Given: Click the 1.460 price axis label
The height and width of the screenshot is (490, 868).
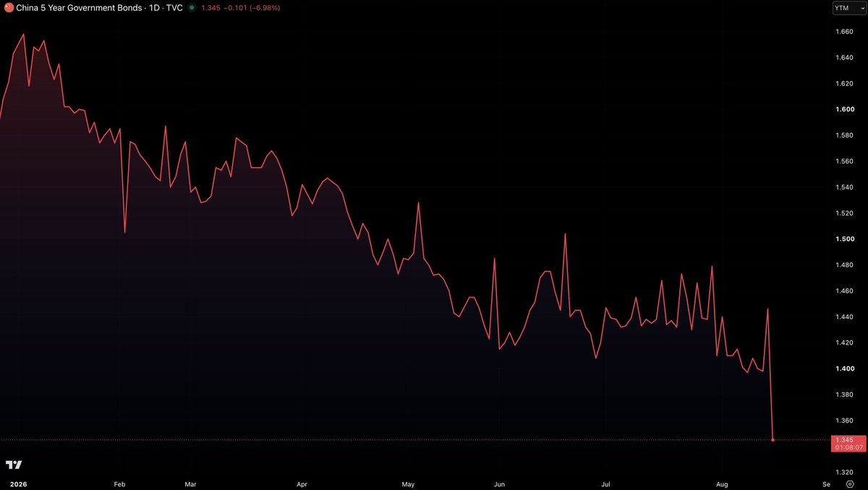Looking at the screenshot, I should click(845, 291).
